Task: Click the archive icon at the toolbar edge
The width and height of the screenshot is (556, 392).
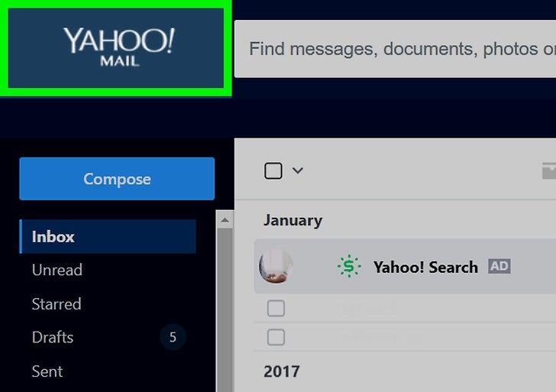Action: (x=549, y=170)
